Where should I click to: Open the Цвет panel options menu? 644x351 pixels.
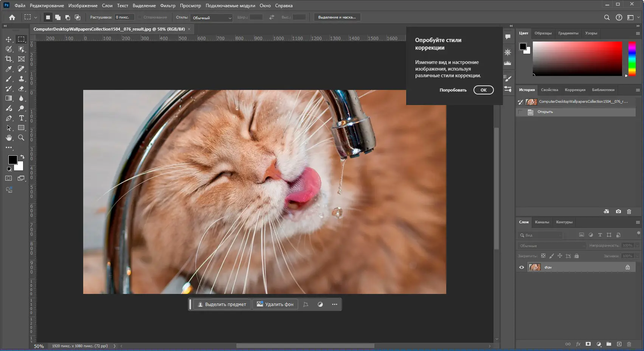point(638,33)
